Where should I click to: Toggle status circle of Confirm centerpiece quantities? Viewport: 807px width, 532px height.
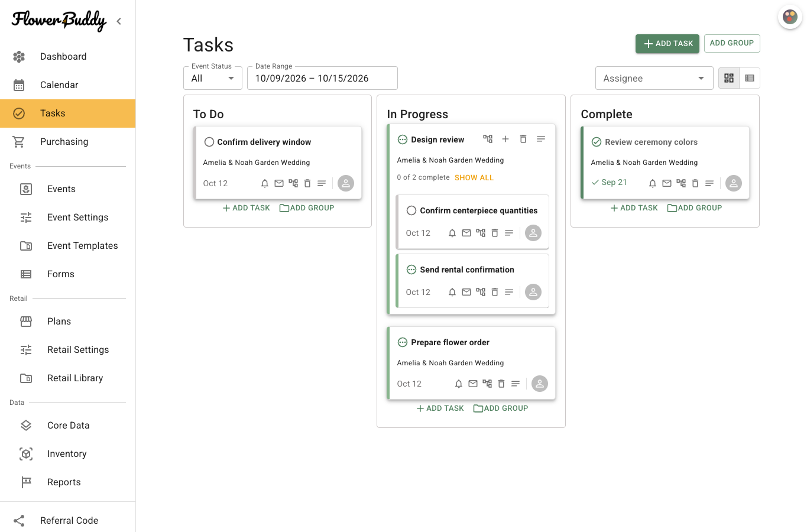click(411, 210)
